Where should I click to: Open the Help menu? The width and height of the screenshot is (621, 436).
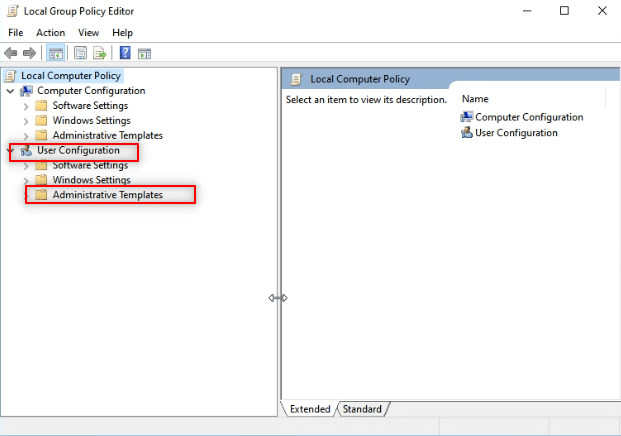point(122,32)
